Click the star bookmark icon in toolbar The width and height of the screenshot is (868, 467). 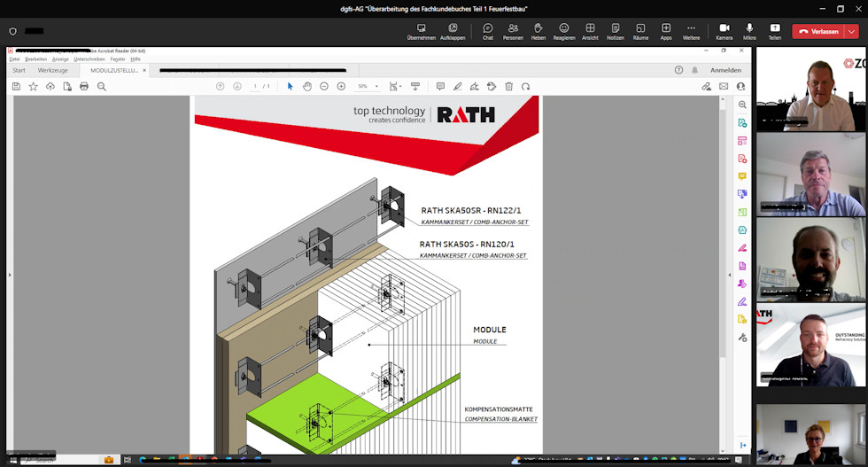(x=34, y=87)
